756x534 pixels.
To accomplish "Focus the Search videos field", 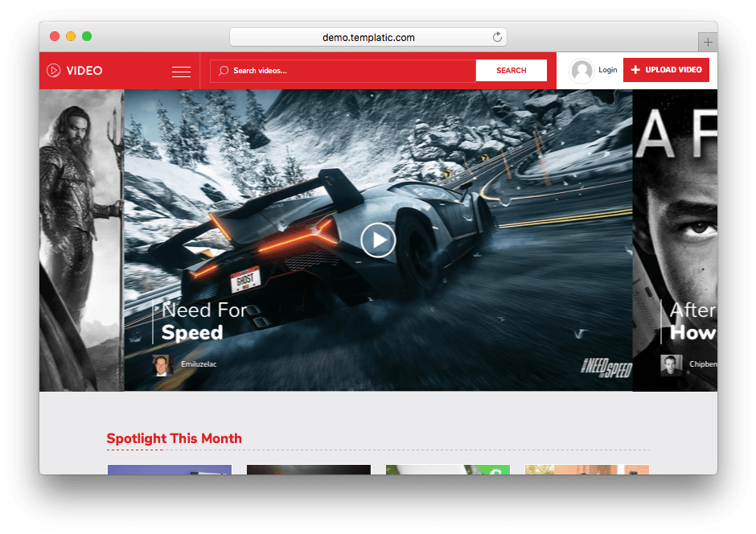I will [343, 71].
